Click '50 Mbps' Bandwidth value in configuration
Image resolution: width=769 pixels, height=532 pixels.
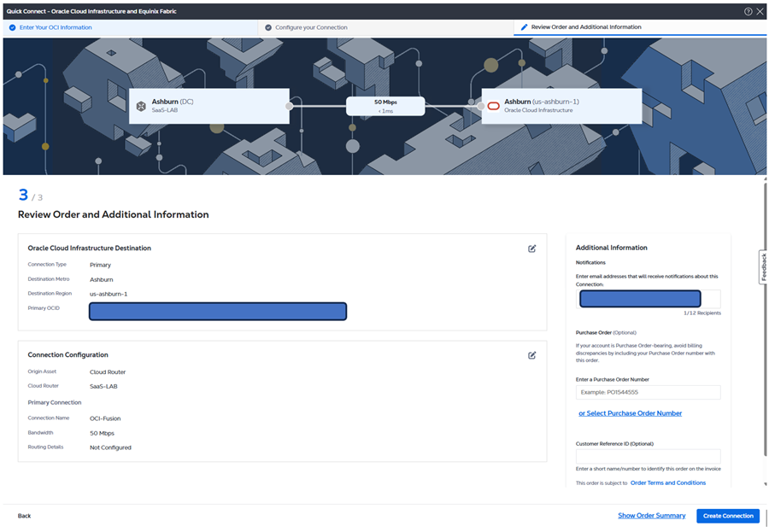tap(102, 434)
